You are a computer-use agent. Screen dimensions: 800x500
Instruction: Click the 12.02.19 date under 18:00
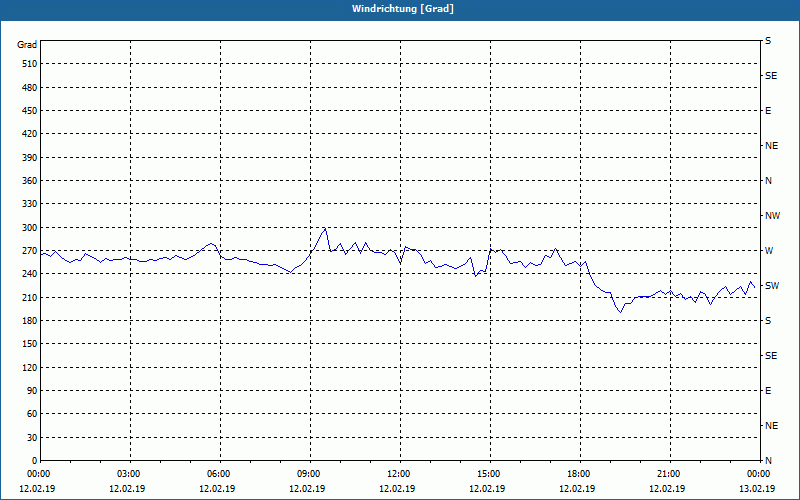577,488
